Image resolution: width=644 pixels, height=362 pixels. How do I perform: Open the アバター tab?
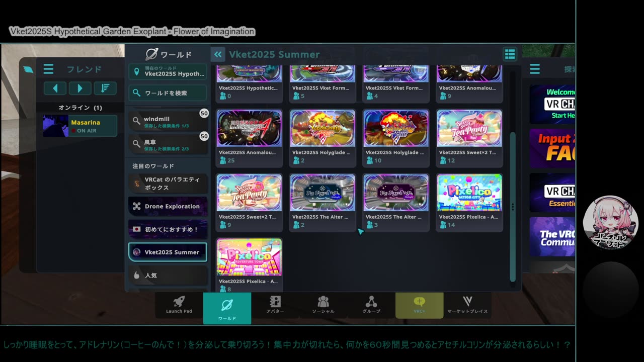click(x=275, y=305)
